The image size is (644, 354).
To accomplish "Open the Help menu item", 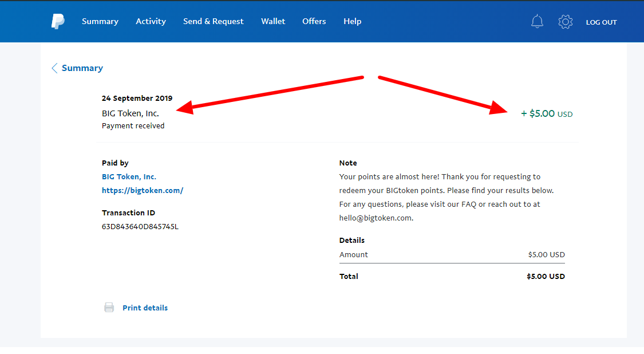I will 353,21.
